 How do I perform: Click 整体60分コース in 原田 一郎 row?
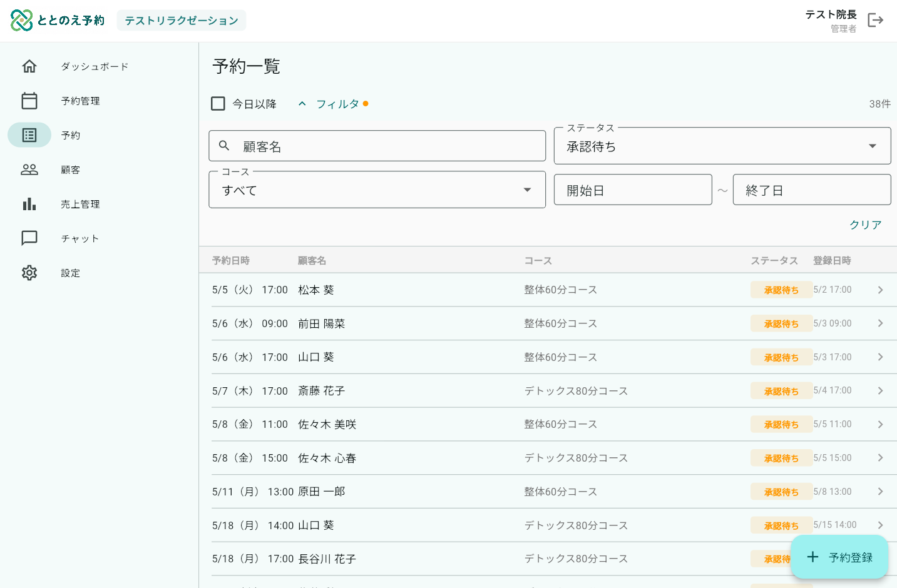(561, 492)
